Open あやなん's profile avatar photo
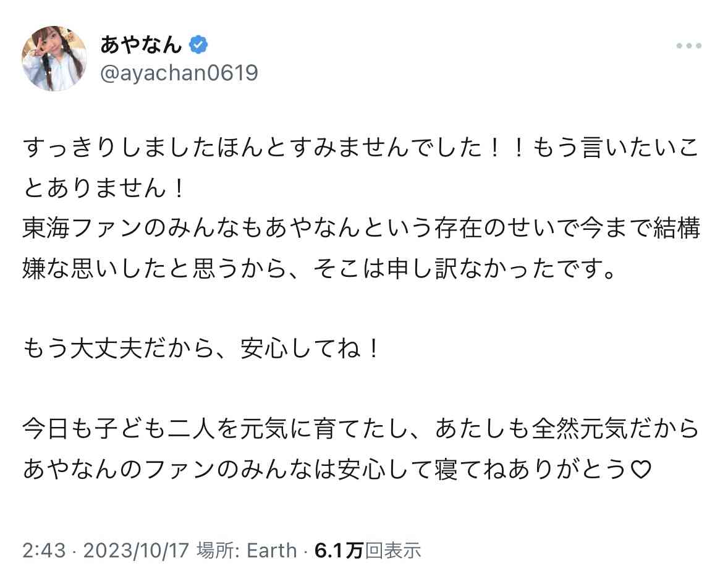This screenshot has width=728, height=579. [54, 59]
